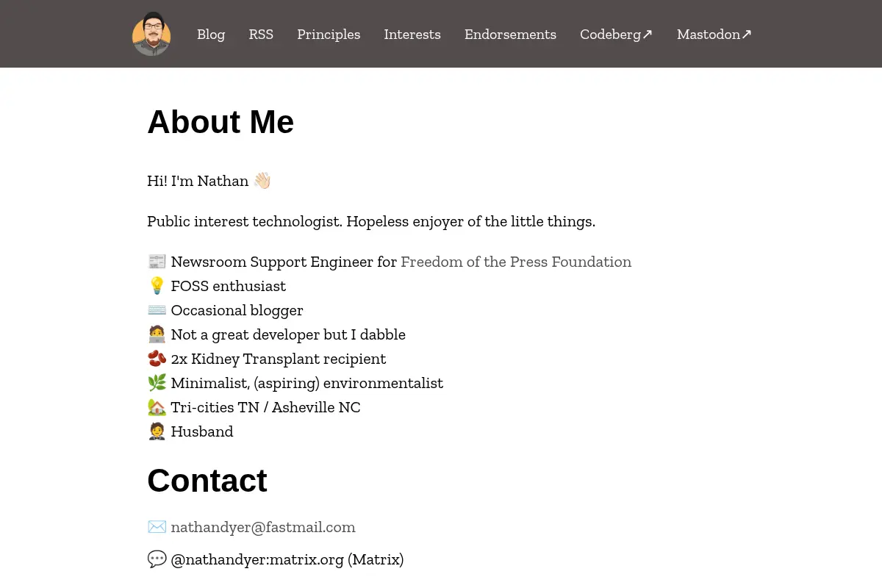Click the waving hand emoji after Nathan
Screen dimensions: 882x588
click(x=262, y=181)
